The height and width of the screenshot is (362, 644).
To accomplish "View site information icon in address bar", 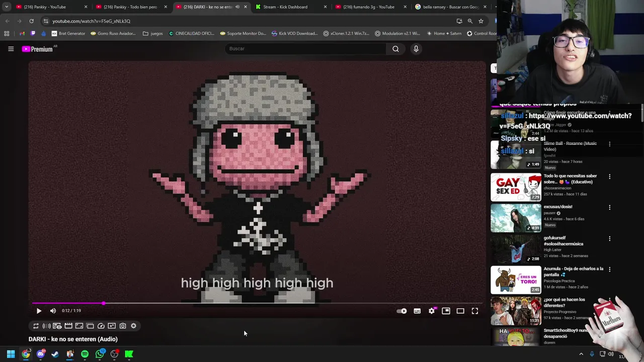I will (x=45, y=21).
